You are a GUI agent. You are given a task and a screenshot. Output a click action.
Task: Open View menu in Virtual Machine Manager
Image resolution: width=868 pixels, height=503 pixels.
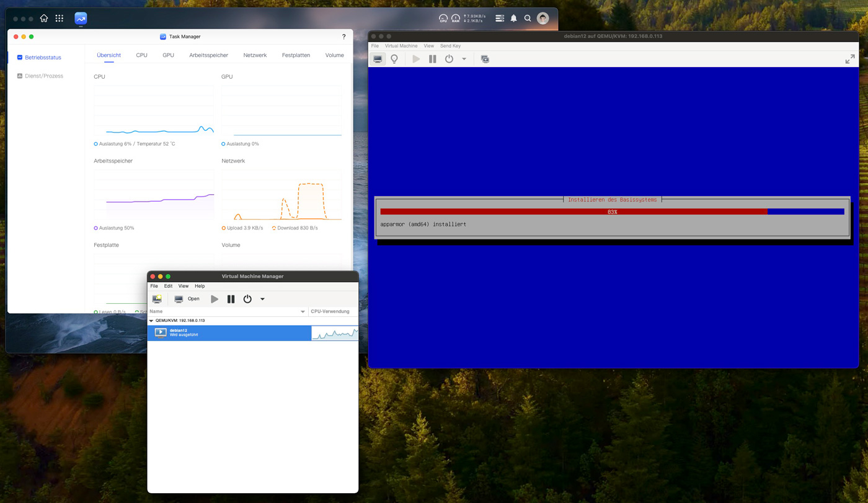(x=184, y=286)
